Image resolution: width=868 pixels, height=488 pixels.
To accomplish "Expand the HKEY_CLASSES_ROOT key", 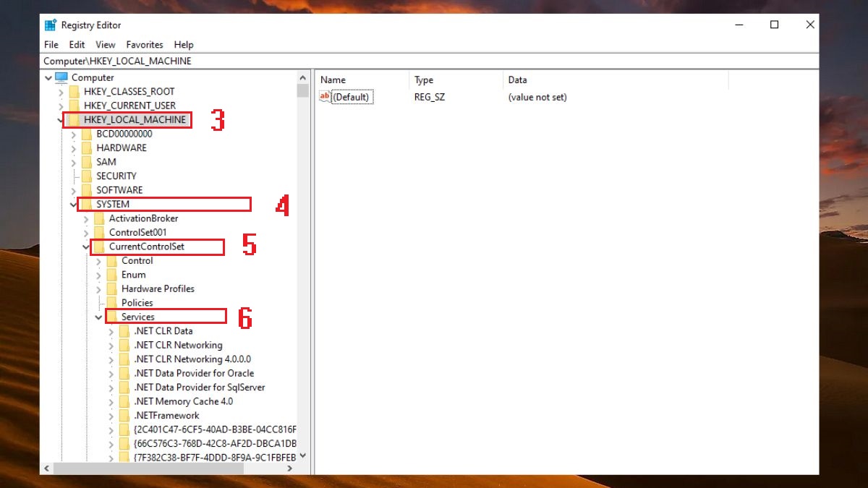I will pos(61,92).
